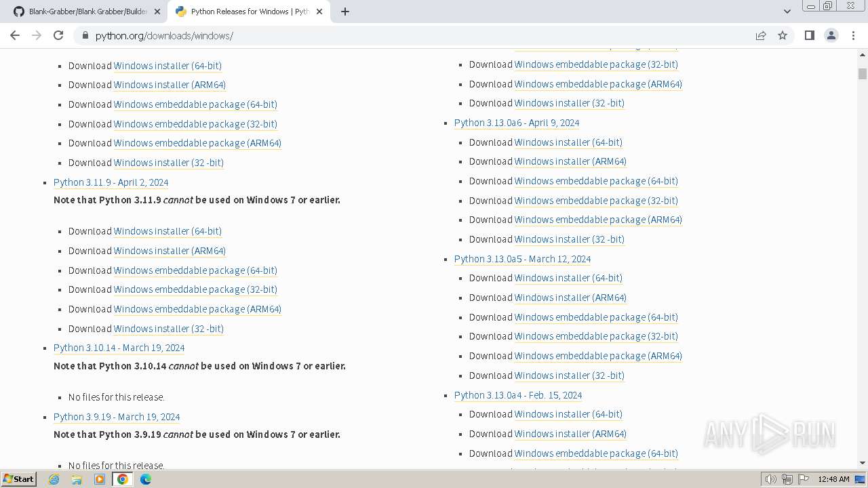
Task: Download Windows installer (64-bit) for Python 3.13.0a6
Action: coord(568,142)
